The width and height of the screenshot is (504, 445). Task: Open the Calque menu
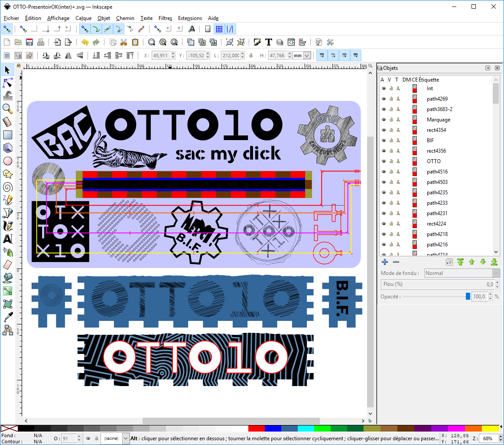[x=83, y=18]
